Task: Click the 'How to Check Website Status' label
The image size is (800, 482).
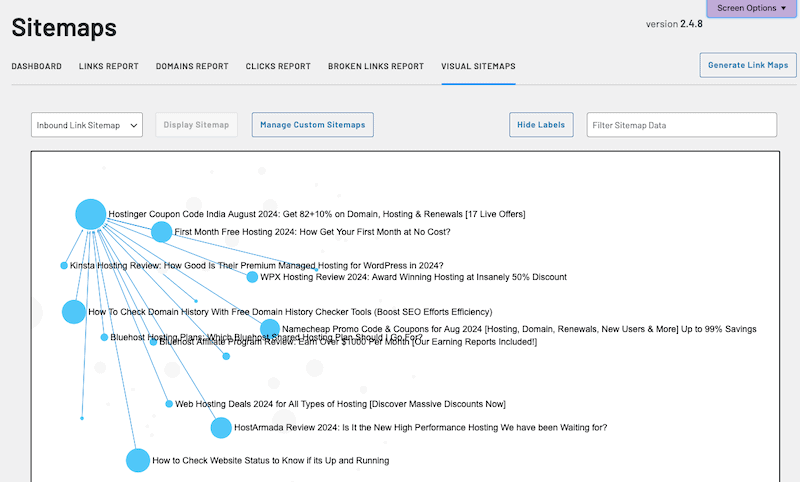Action: click(x=270, y=461)
